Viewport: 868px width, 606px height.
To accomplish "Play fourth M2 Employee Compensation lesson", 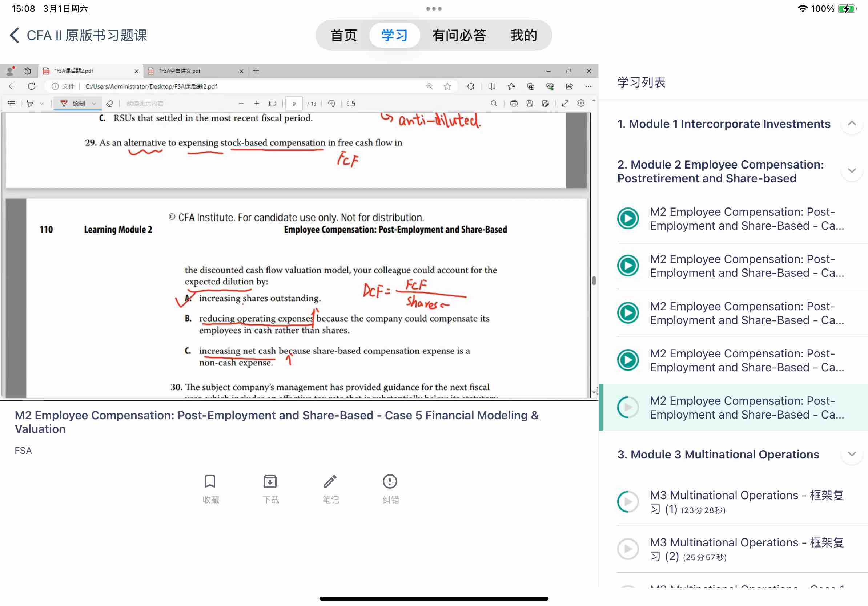I will point(628,360).
